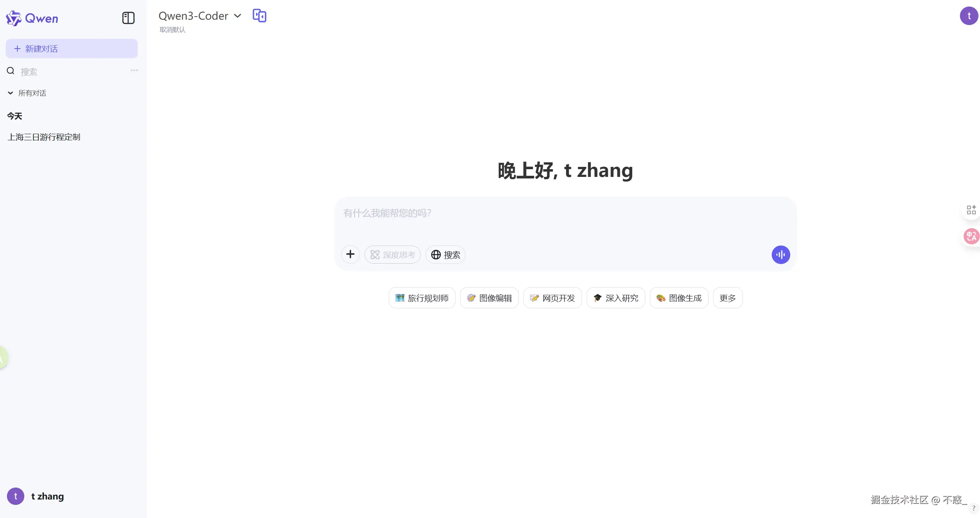
Task: Collapse the 所有对话 section
Action: coord(27,93)
